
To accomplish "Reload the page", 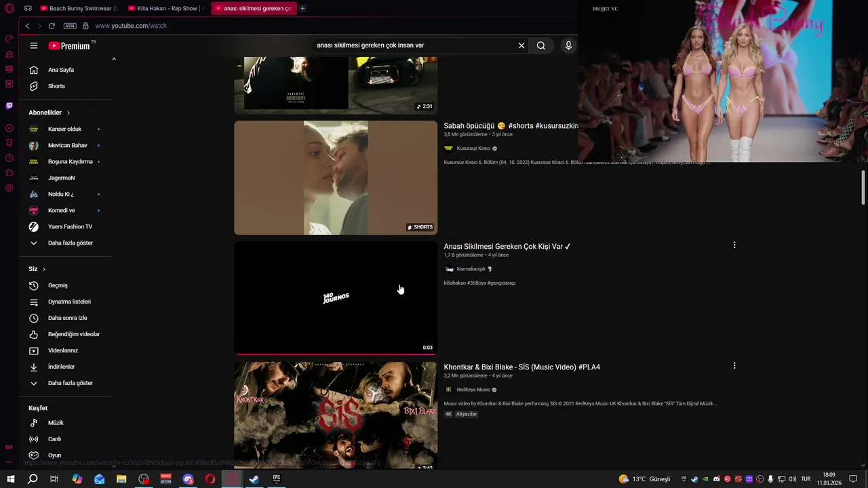I will point(52,26).
